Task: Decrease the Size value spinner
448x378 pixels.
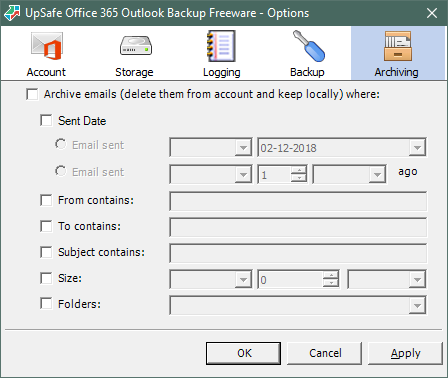Action: [331, 283]
